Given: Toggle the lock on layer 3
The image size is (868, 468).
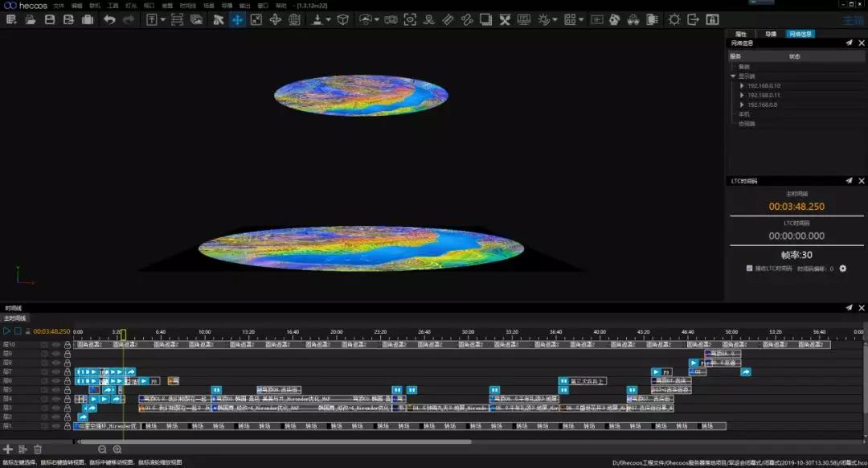Looking at the screenshot, I should coord(68,408).
